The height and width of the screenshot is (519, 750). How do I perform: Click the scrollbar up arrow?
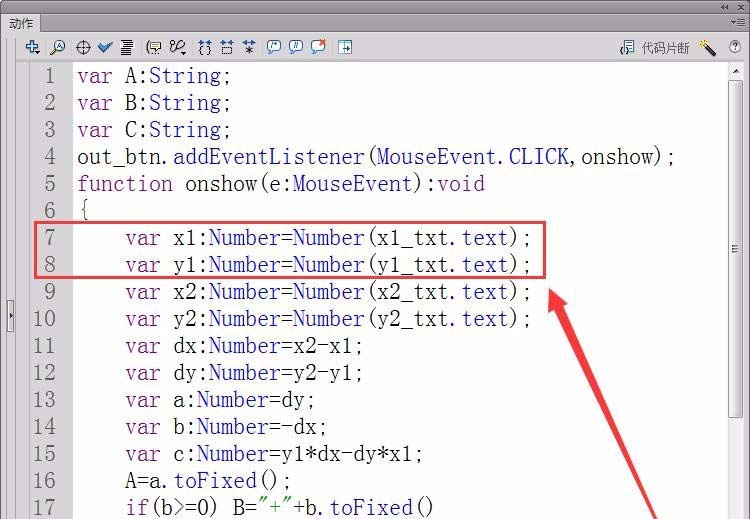pyautogui.click(x=736, y=72)
